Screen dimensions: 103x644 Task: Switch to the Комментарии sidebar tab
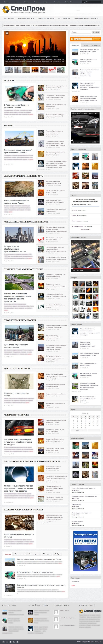(96, 45)
